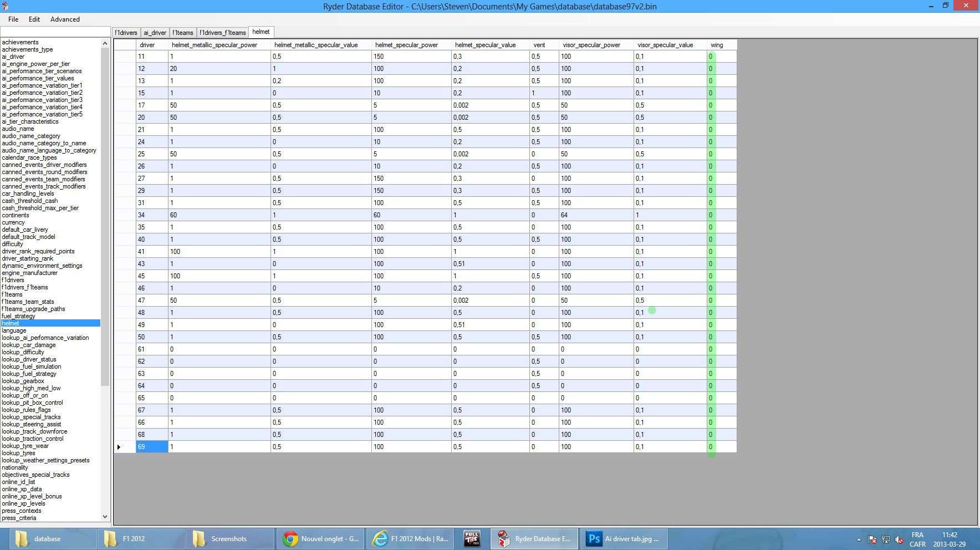Open the Advanced menu

65,19
